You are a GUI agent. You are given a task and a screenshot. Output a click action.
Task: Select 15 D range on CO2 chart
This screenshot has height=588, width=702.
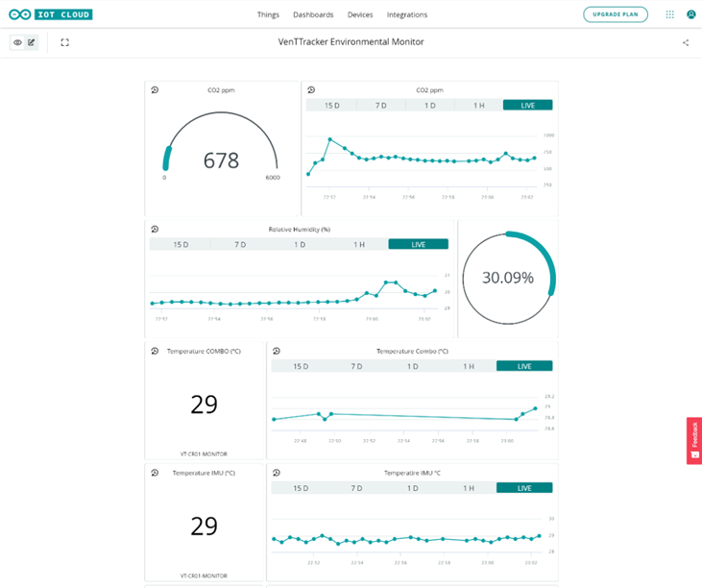click(x=331, y=106)
